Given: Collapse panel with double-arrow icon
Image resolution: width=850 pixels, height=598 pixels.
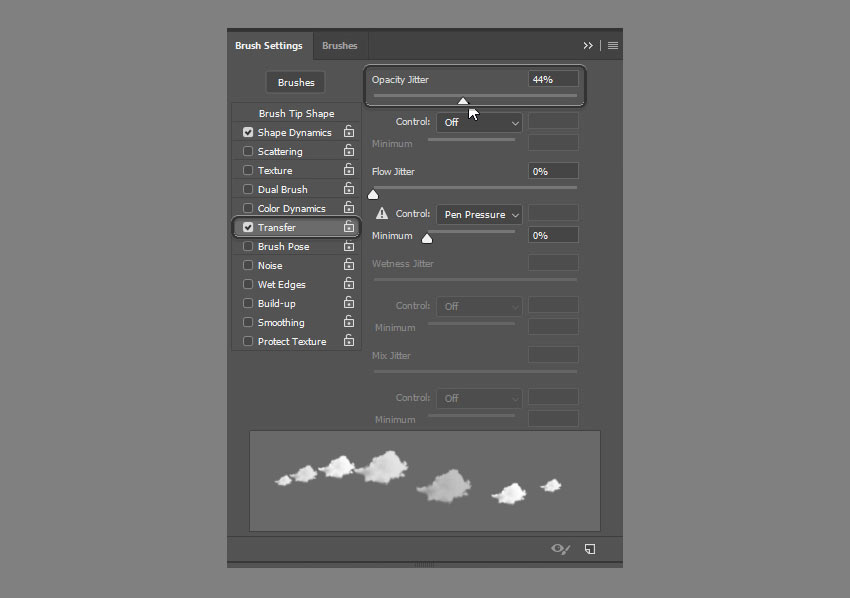Looking at the screenshot, I should (589, 46).
